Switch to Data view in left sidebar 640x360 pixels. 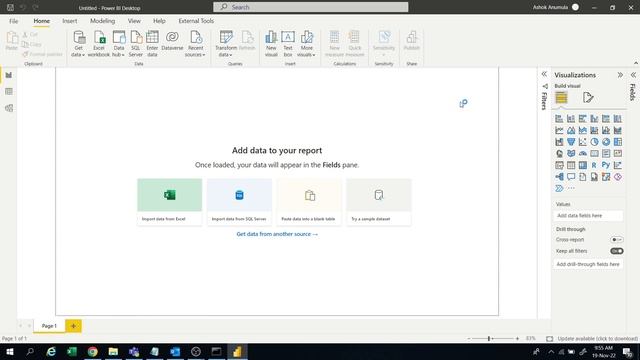click(x=9, y=92)
